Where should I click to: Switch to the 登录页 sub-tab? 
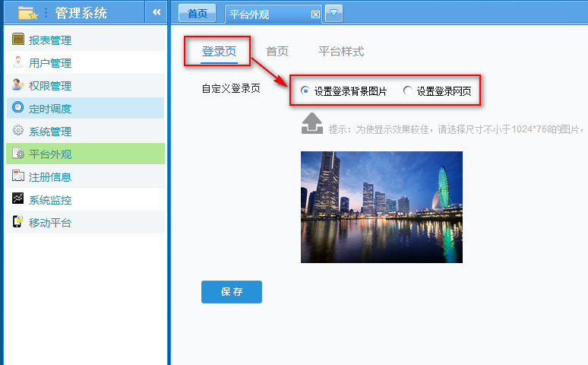point(219,52)
